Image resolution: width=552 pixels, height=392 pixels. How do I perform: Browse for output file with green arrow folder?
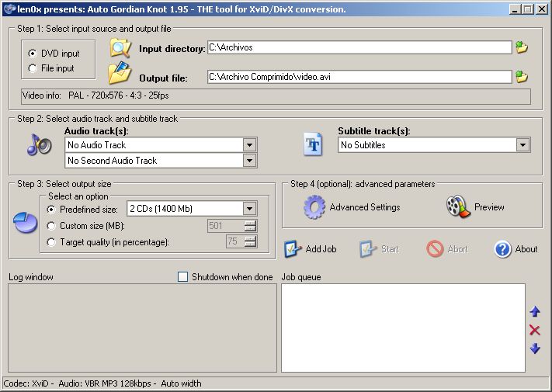click(522, 76)
